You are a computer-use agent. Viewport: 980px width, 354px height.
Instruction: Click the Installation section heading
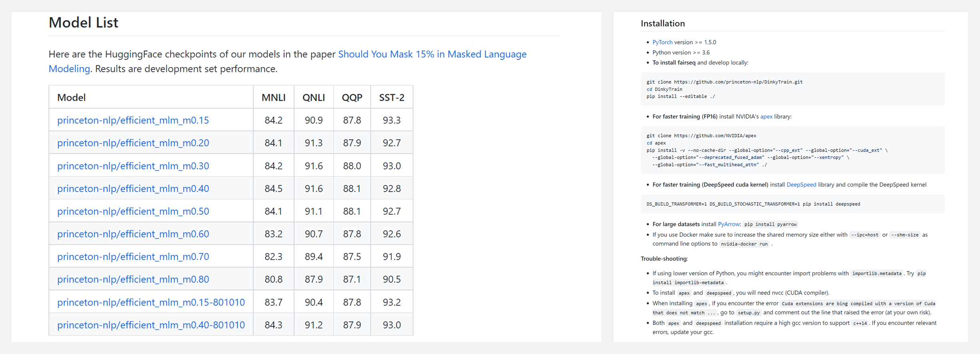pos(663,24)
